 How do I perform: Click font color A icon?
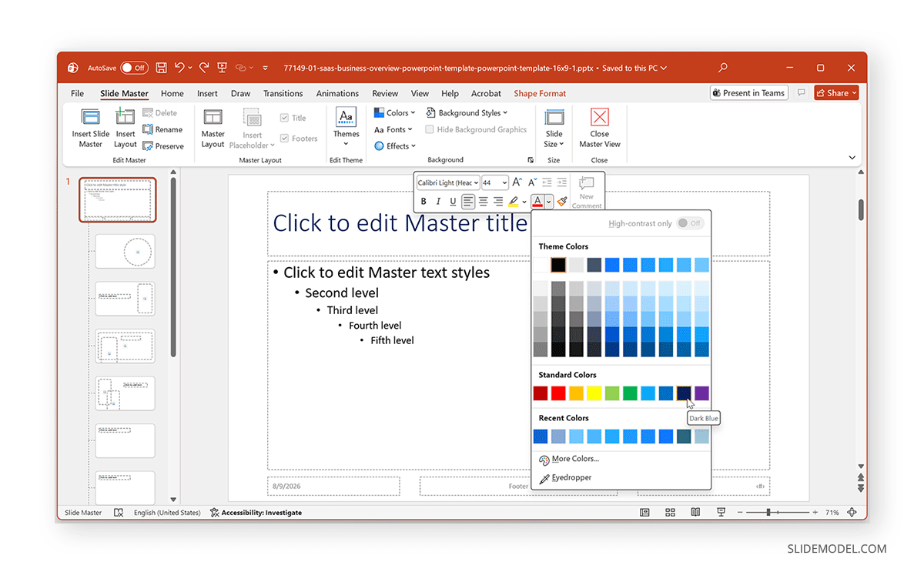(537, 202)
